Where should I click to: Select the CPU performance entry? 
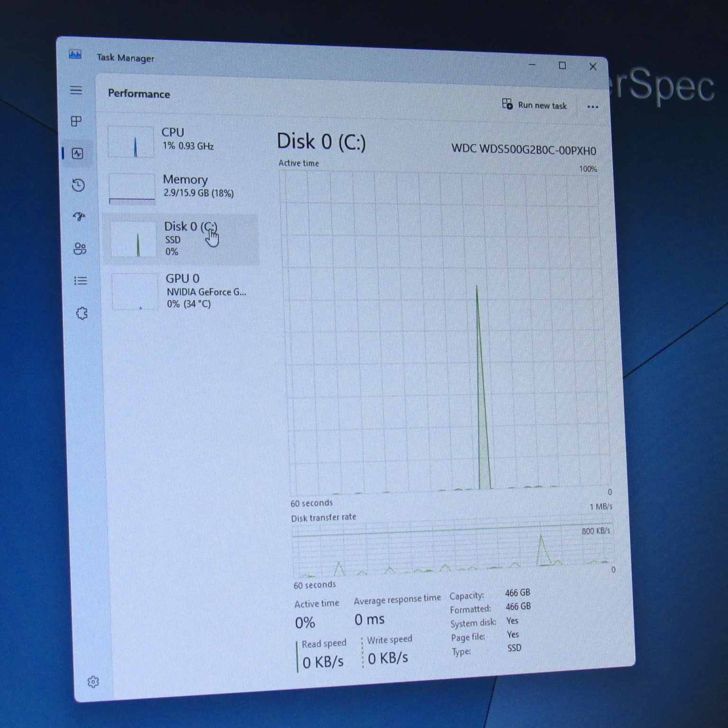182,139
